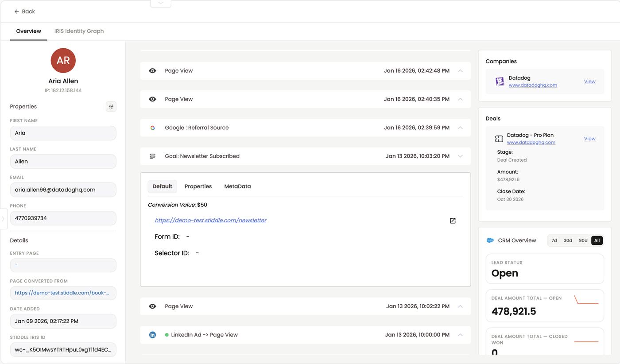Viewport: 620px width, 364px height.
Task: Select the Default tab in goal details
Action: 163,186
